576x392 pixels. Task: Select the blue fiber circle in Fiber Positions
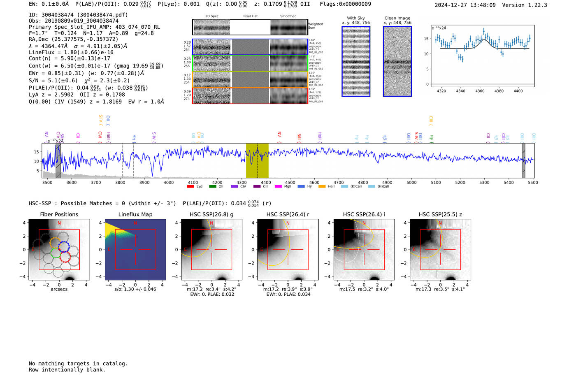(64, 246)
